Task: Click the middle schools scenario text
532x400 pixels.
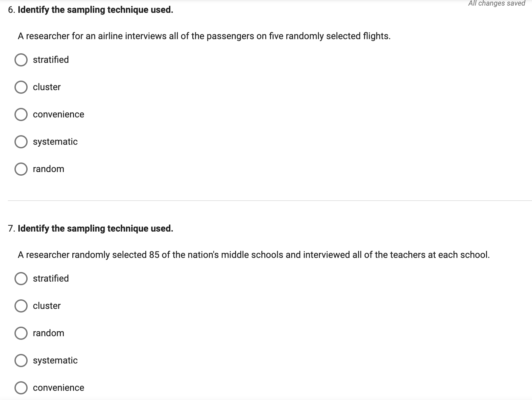Action: (x=254, y=254)
